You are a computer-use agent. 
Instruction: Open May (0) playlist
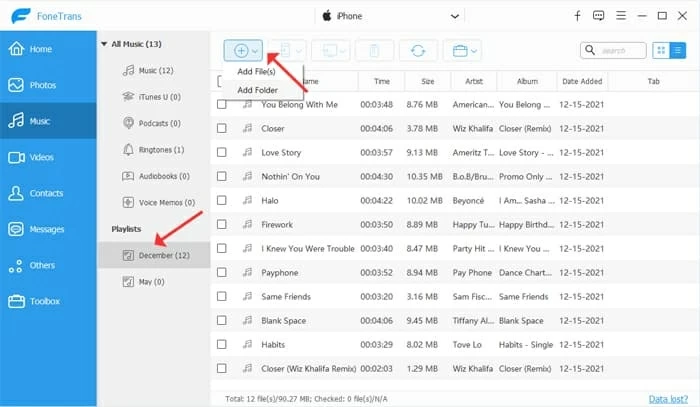pyautogui.click(x=154, y=282)
